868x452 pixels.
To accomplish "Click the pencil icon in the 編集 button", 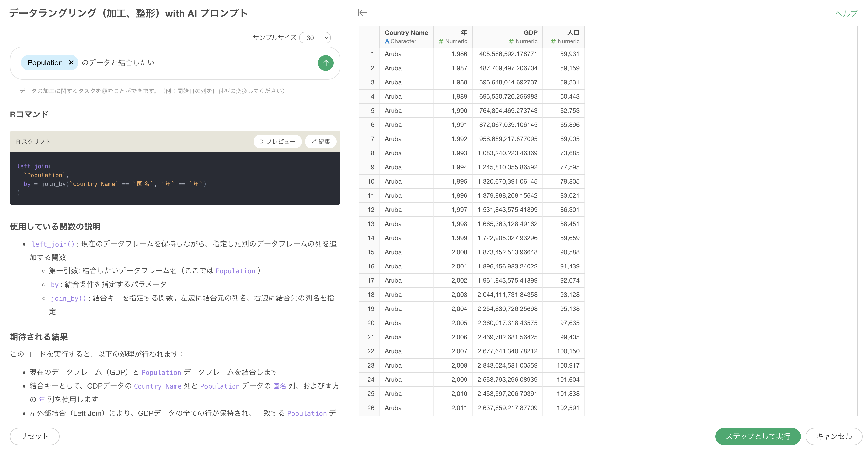I will point(313,142).
